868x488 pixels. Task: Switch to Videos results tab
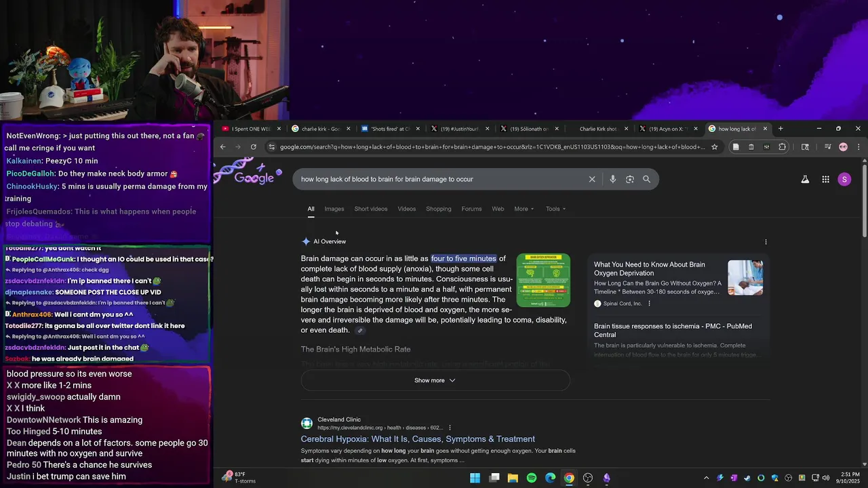coord(407,209)
